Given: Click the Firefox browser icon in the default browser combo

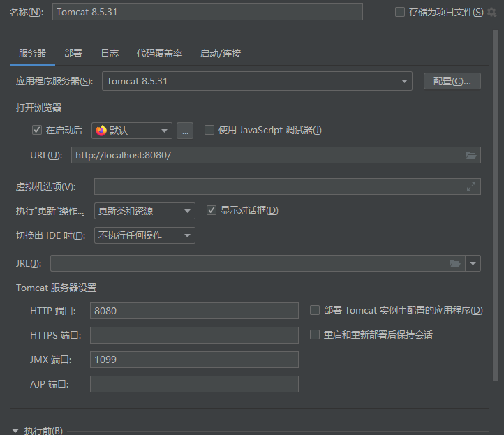Looking at the screenshot, I should (x=101, y=131).
